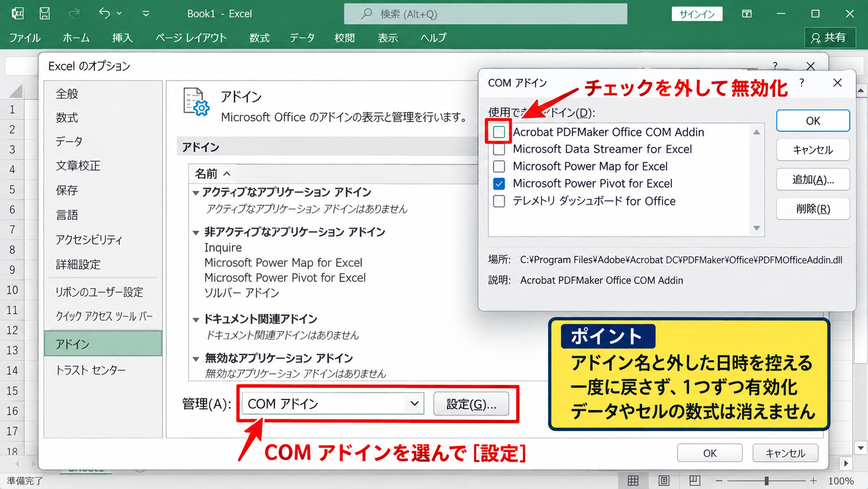Click the Undo arrow icon
868x489 pixels.
(x=104, y=14)
